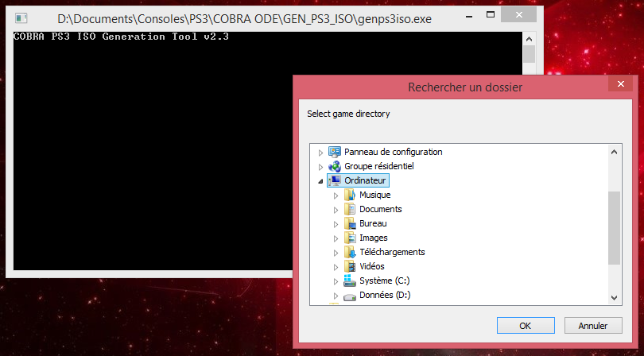Screen dimensions: 644x356
Task: Click the Données (D:) drive icon
Action: click(350, 296)
